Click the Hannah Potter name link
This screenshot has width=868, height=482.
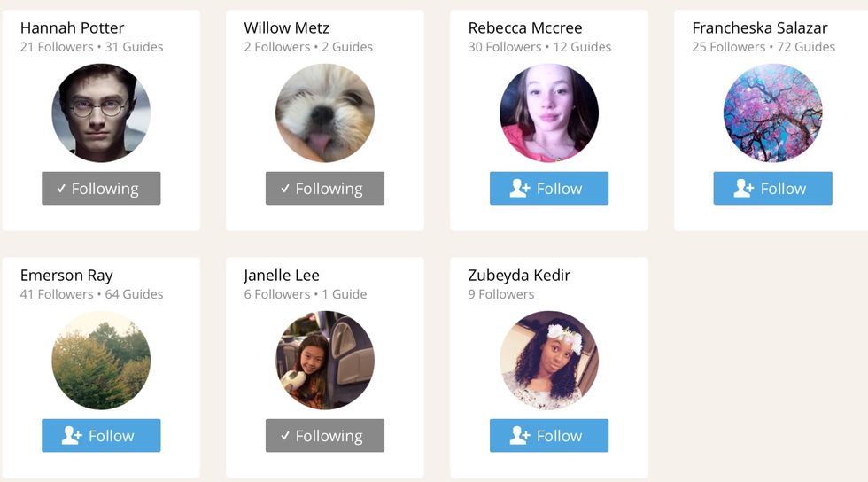click(x=72, y=27)
